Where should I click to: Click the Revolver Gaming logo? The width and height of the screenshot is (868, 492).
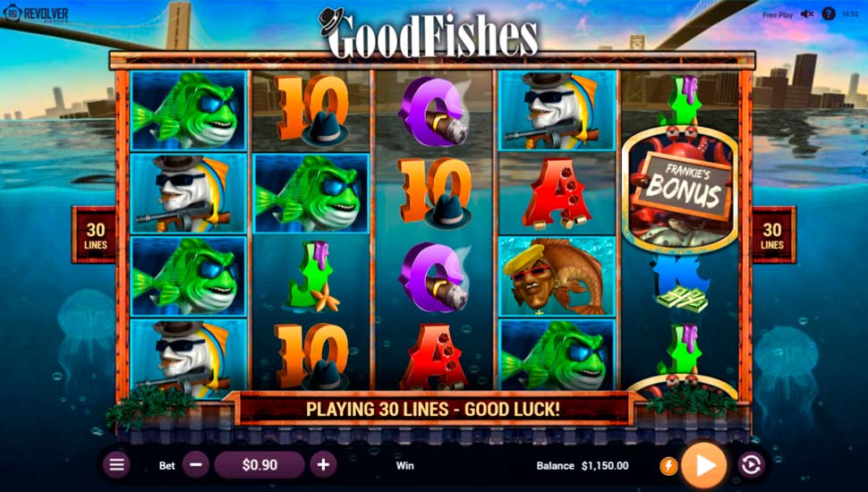pyautogui.click(x=37, y=13)
